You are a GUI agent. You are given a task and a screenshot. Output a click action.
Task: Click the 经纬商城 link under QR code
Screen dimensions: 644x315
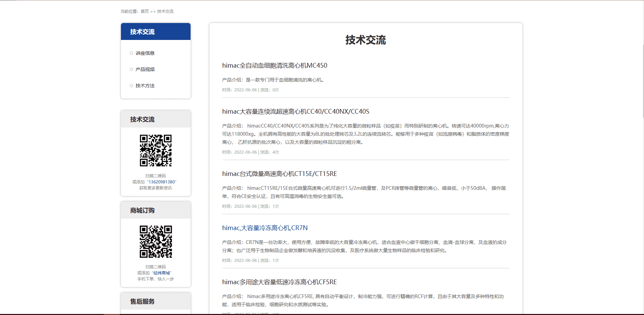point(162,273)
